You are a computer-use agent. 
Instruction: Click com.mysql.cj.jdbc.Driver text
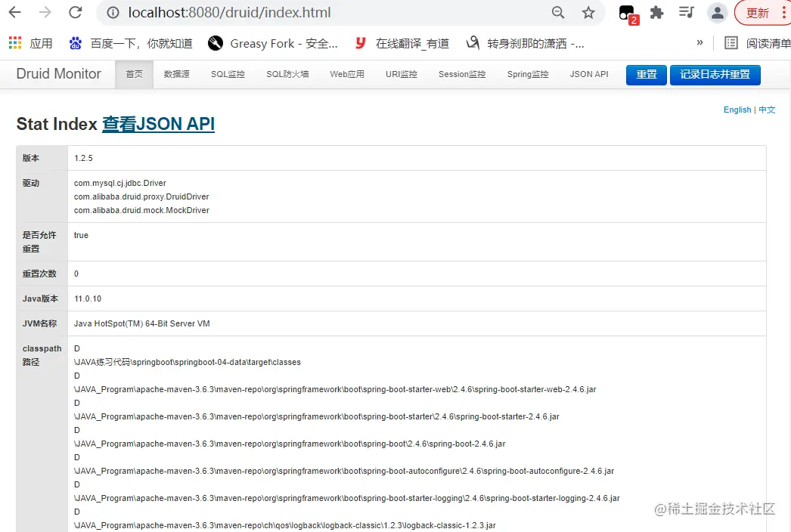tap(120, 183)
